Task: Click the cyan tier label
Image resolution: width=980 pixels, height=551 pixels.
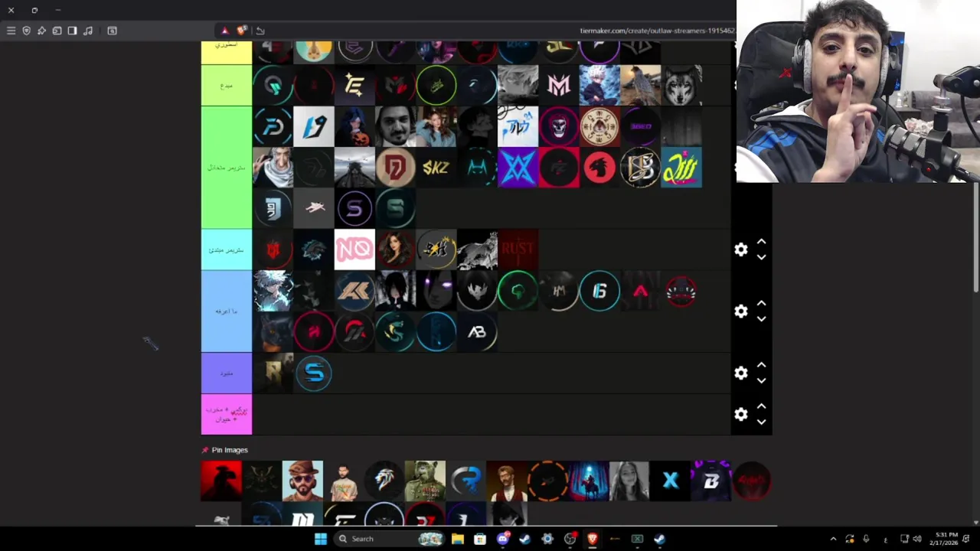Action: pyautogui.click(x=227, y=249)
